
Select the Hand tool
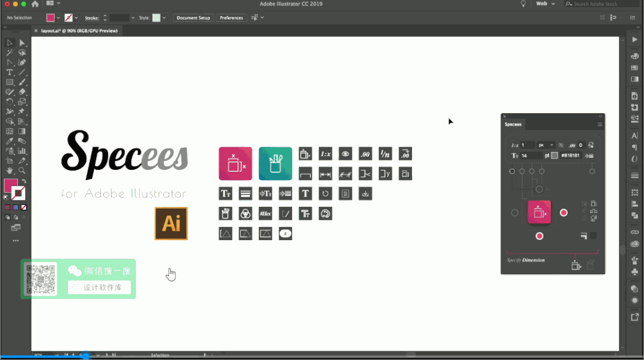(10, 171)
